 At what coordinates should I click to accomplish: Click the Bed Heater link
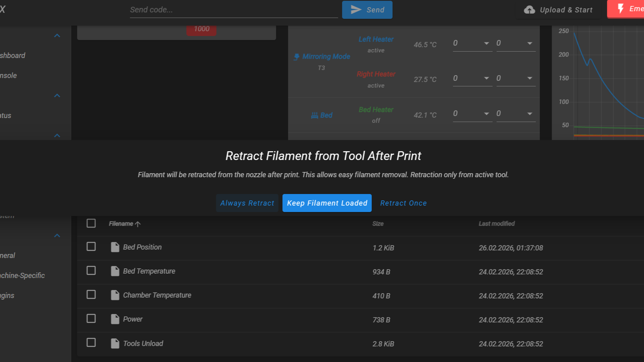[x=376, y=110]
